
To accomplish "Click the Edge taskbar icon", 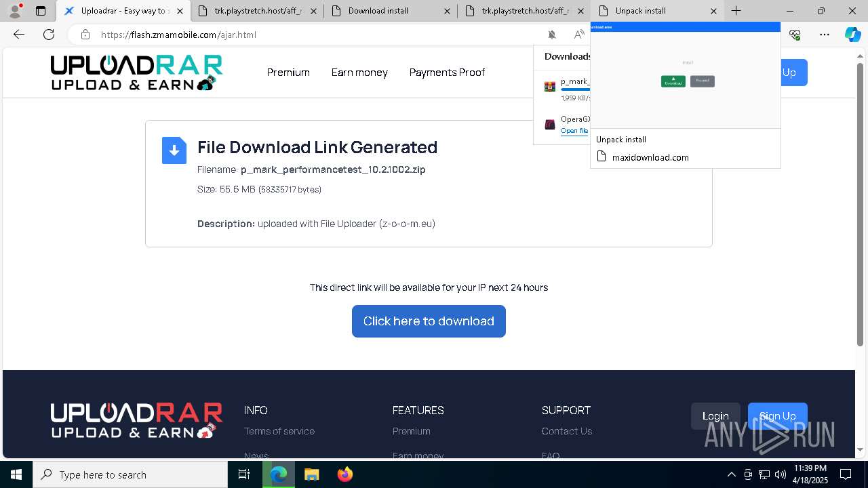I will tap(279, 474).
